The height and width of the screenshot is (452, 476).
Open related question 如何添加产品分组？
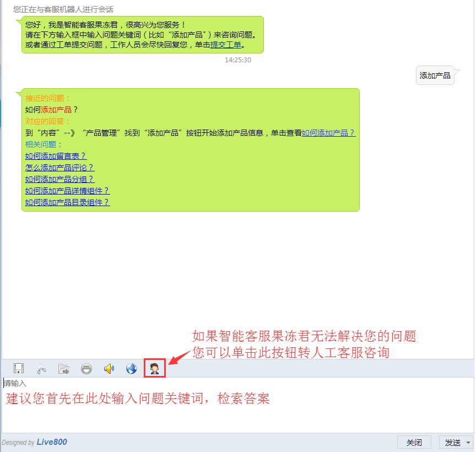59,179
